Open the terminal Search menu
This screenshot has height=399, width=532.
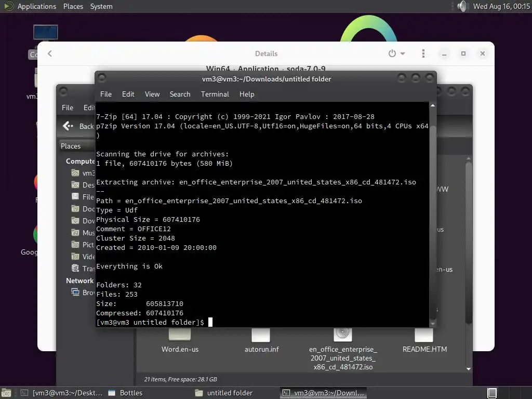point(180,95)
